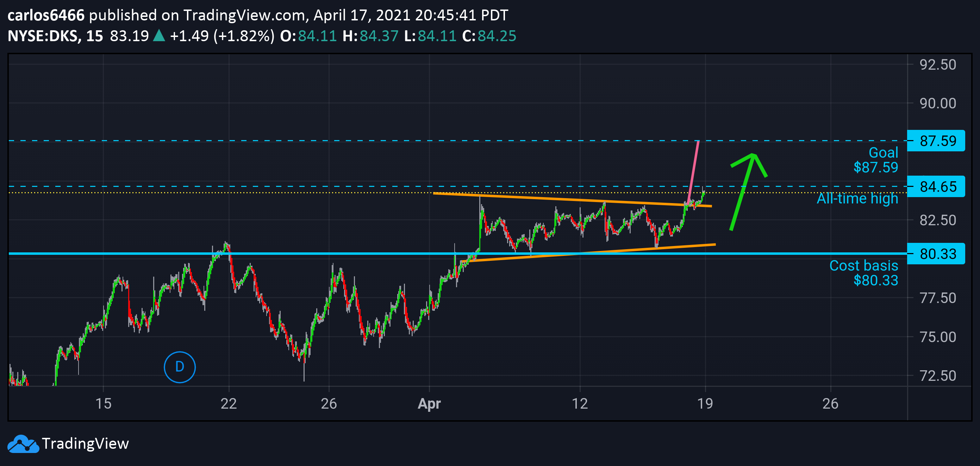Click the 72.50 price scale tick

click(938, 376)
